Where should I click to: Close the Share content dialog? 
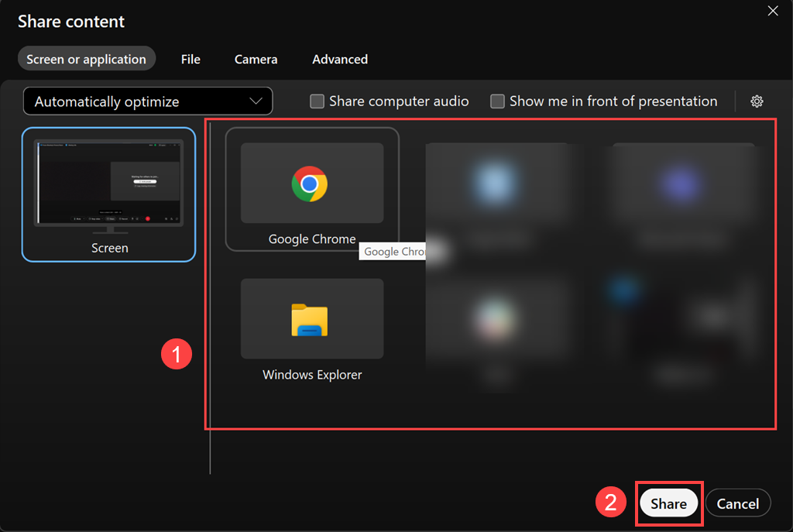[x=772, y=11]
